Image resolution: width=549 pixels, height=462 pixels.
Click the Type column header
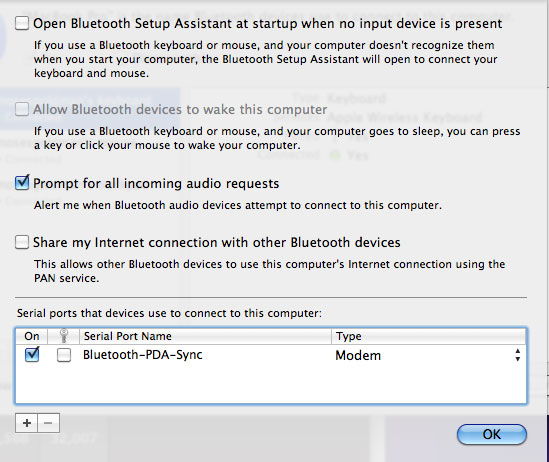tap(429, 336)
